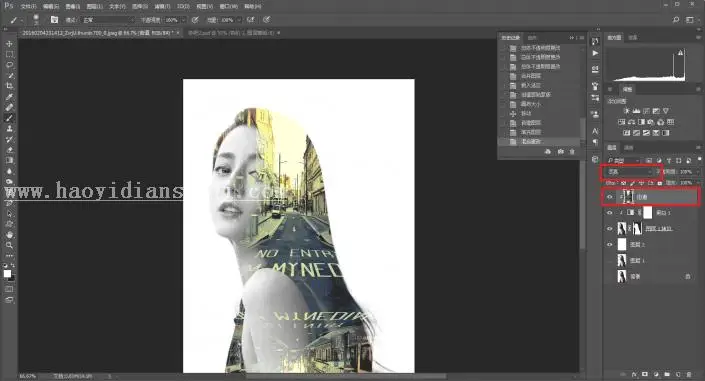This screenshot has height=381, width=705.
Task: Open the brush mode dropdown in options bar
Action: (108, 20)
